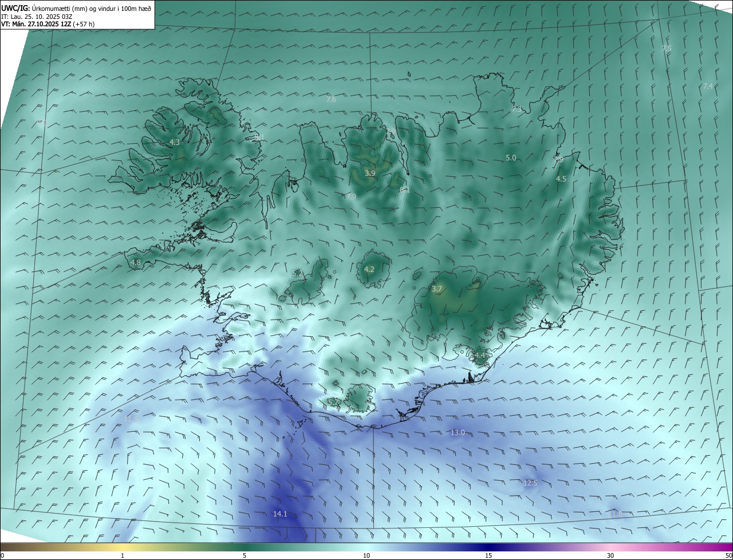Click the 7.4 value label
The width and height of the screenshot is (733, 560).
[708, 86]
